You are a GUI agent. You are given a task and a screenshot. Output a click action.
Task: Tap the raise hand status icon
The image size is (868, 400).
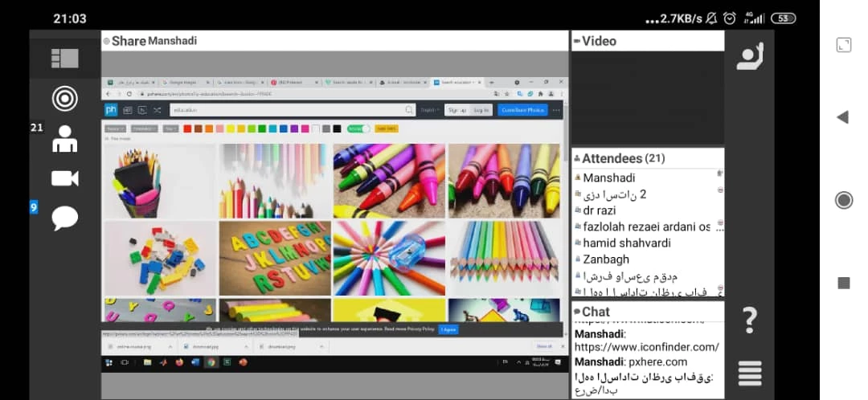(x=749, y=56)
